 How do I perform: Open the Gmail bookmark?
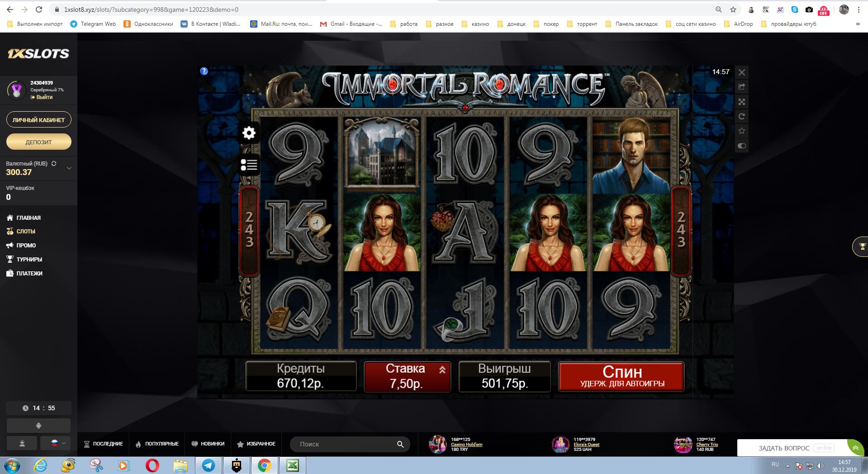click(351, 24)
